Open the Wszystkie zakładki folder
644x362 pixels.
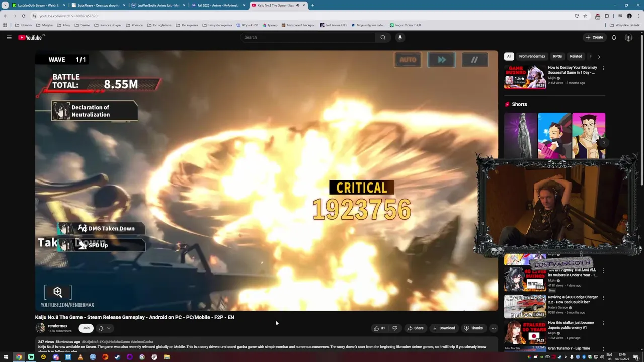(625, 25)
